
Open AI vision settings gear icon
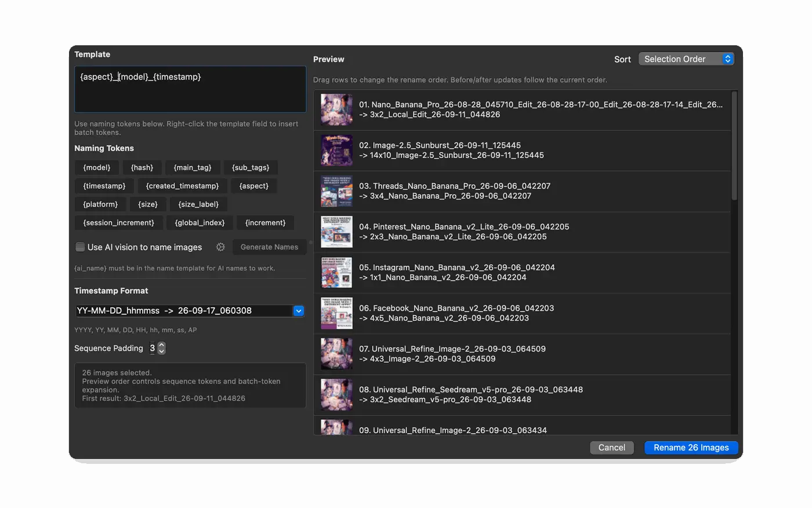tap(220, 247)
